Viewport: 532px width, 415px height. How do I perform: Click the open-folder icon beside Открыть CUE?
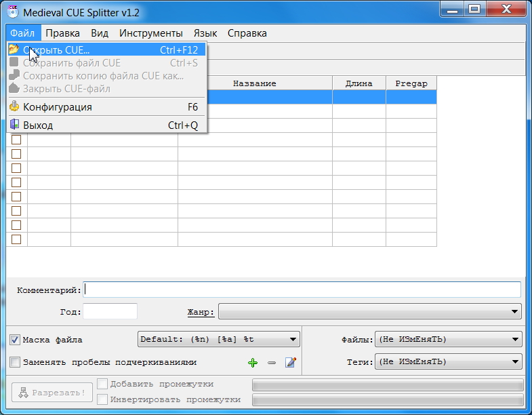(x=14, y=50)
